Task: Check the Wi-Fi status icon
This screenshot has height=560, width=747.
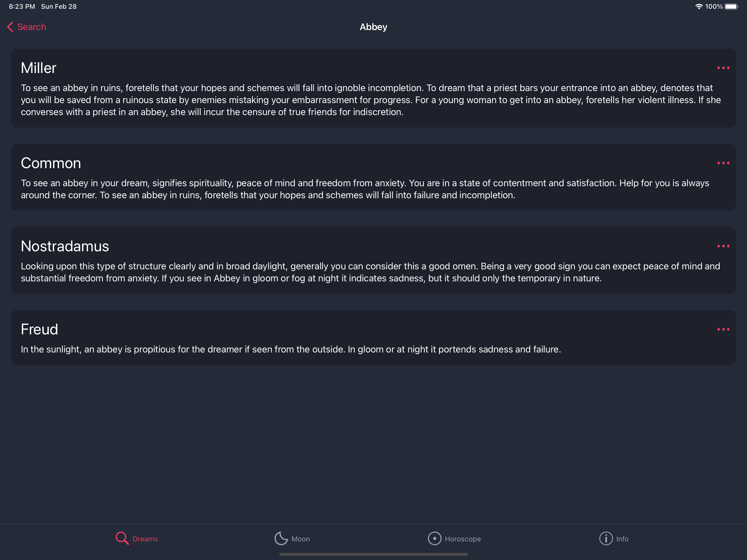Action: (699, 6)
